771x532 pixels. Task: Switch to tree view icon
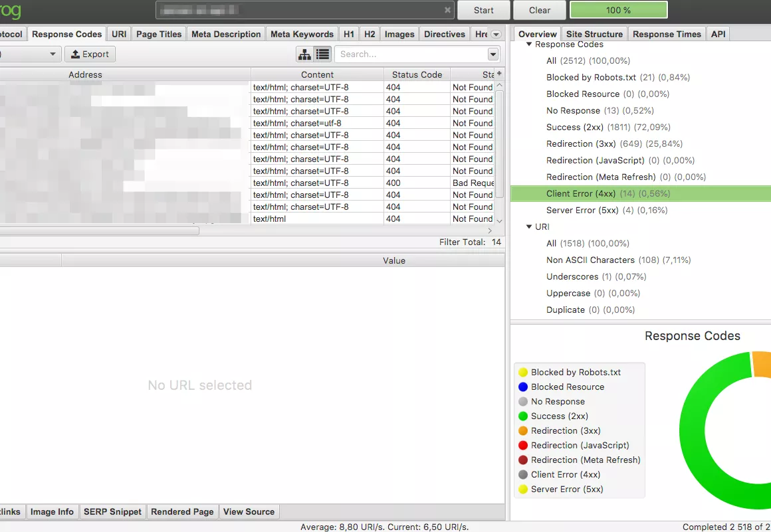[x=304, y=54]
